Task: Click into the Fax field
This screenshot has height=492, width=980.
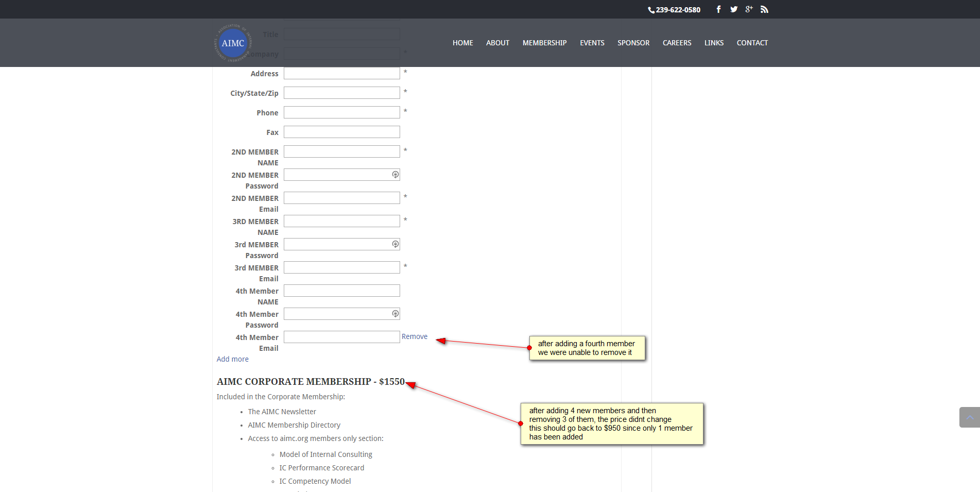Action: point(342,132)
